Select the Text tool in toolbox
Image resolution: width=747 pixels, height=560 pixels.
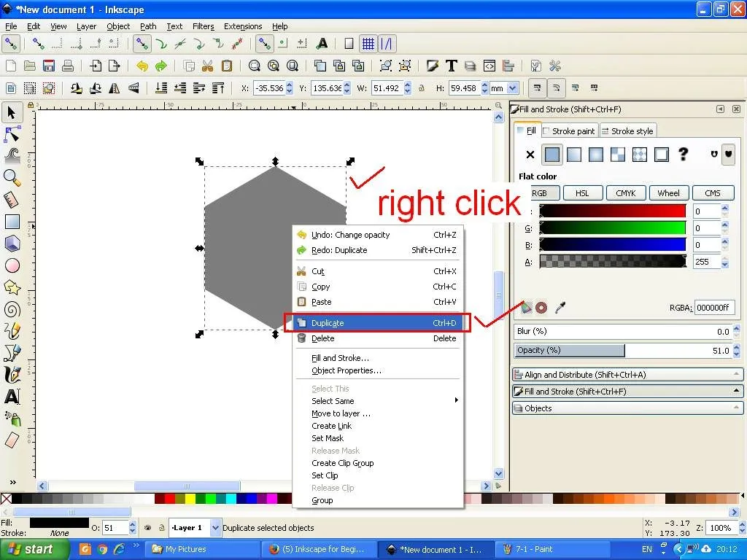(12, 396)
